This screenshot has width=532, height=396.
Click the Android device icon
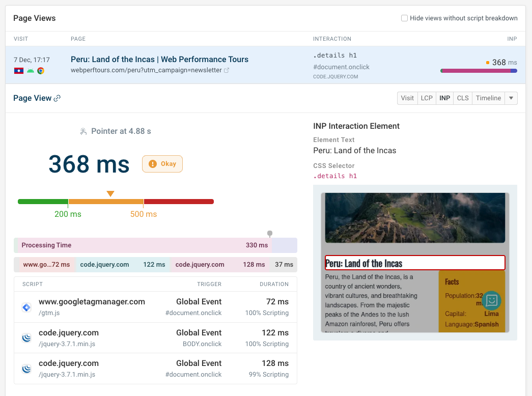pos(30,71)
